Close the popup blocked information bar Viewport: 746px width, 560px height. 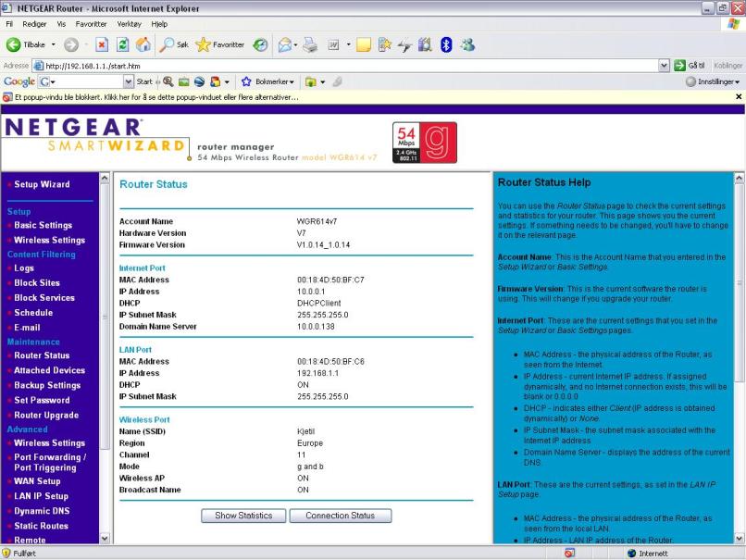point(739,96)
